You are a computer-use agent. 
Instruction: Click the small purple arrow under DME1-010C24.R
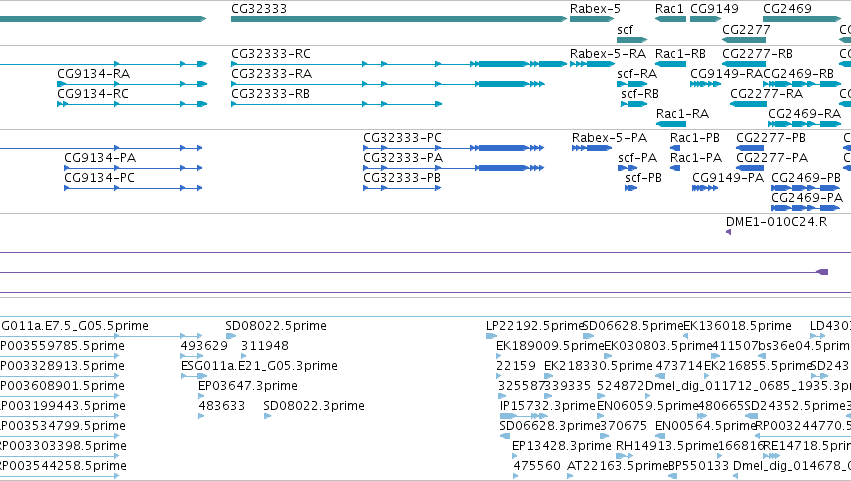[x=728, y=232]
